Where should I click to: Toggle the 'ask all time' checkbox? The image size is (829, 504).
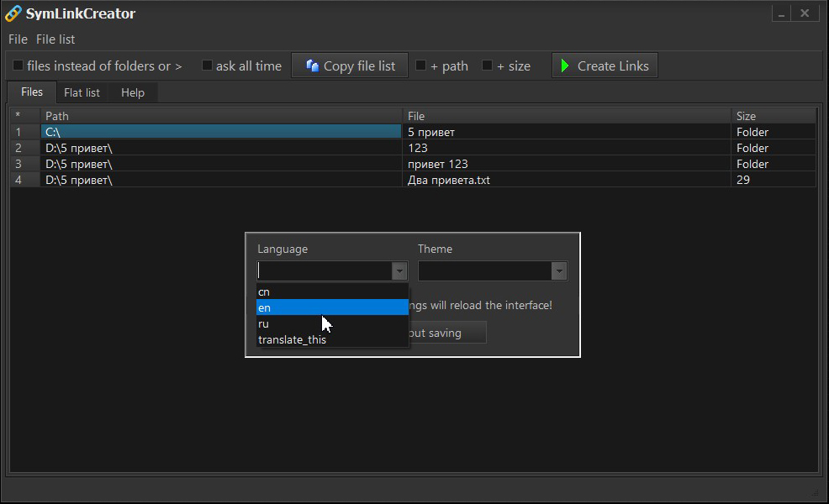207,65
